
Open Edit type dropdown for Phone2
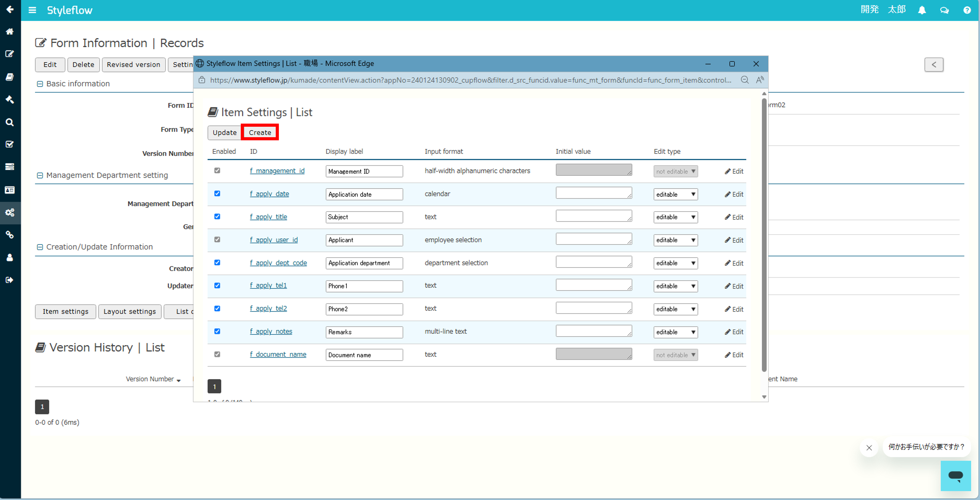click(x=676, y=309)
